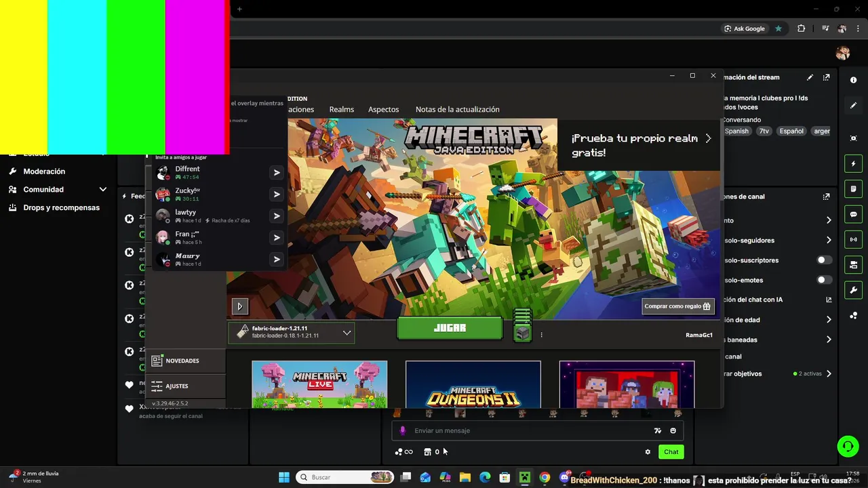The width and height of the screenshot is (868, 488).
Task: Open Minecraft Launcher taskbar icon
Action: tap(524, 477)
